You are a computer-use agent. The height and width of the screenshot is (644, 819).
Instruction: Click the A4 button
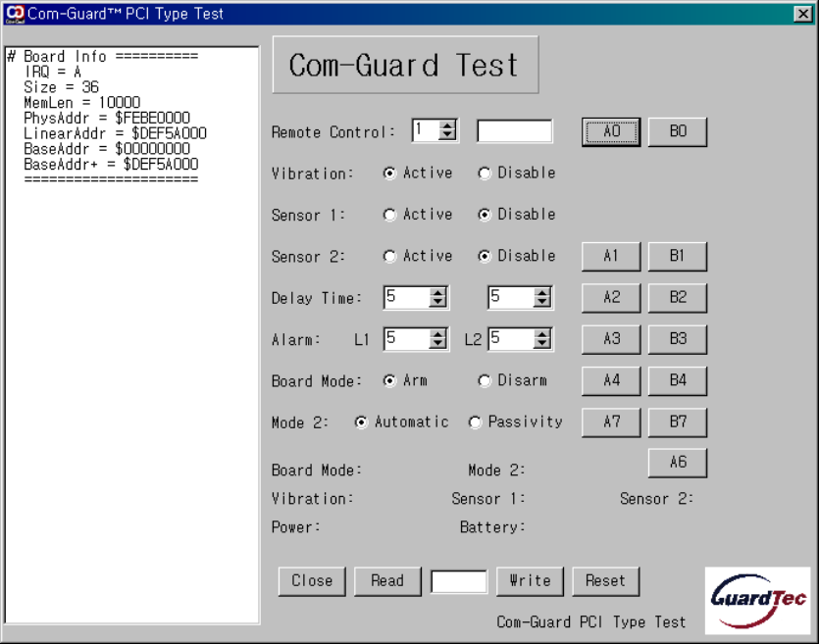tap(611, 381)
